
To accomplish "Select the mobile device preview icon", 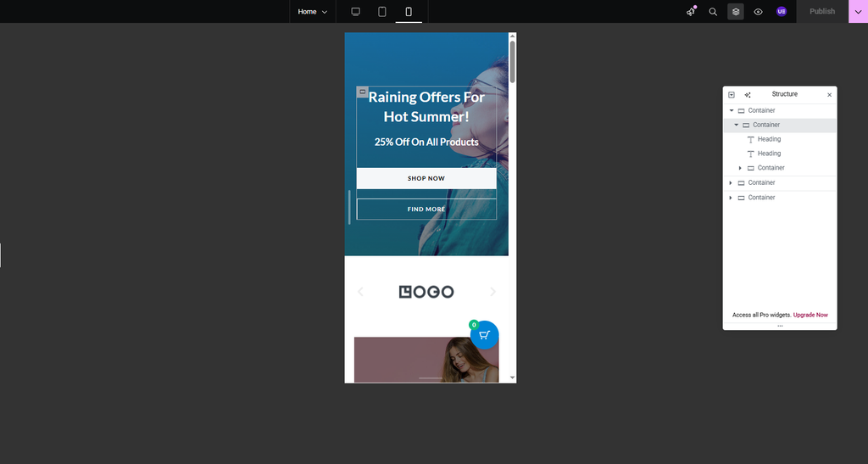I will (409, 12).
